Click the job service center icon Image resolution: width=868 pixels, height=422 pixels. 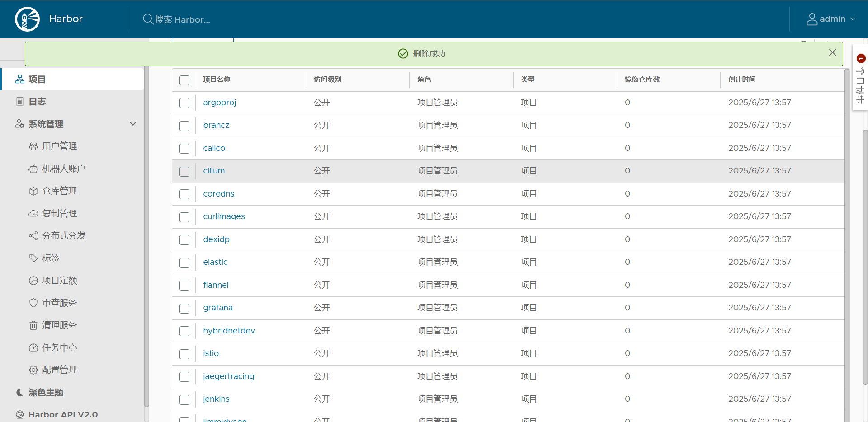coord(33,347)
